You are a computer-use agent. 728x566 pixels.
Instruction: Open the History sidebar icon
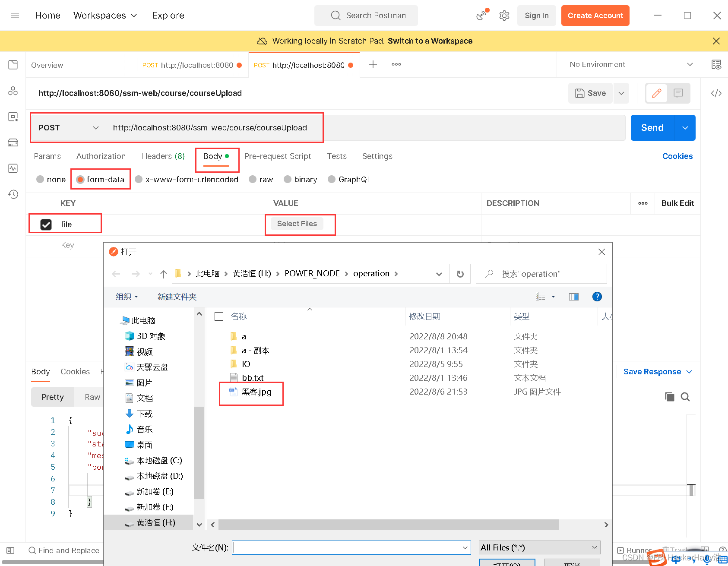[13, 194]
